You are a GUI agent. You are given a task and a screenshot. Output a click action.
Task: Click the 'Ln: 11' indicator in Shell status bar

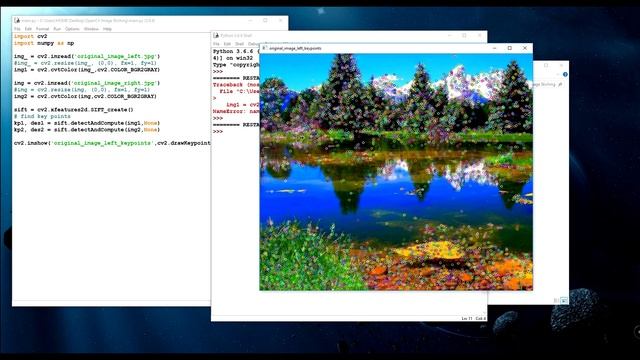pyautogui.click(x=467, y=318)
